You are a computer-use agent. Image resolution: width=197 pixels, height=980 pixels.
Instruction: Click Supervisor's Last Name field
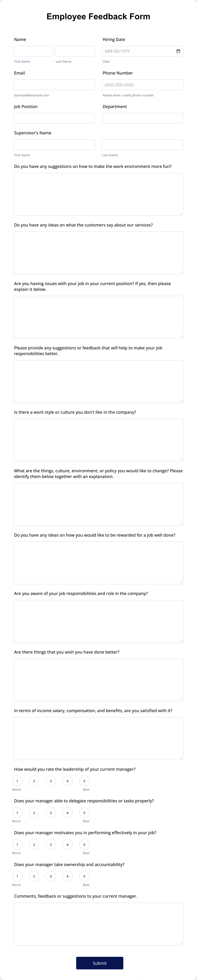click(142, 145)
